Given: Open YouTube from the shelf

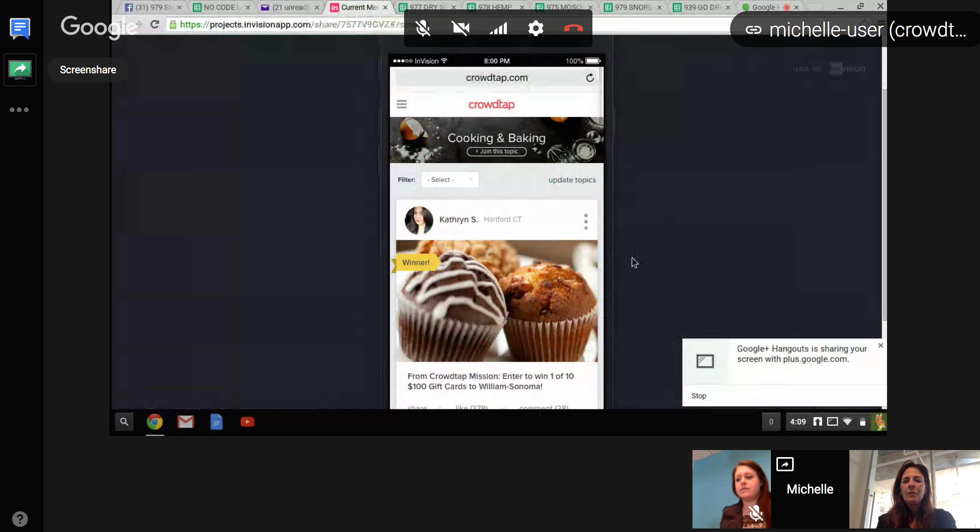Looking at the screenshot, I should [247, 422].
